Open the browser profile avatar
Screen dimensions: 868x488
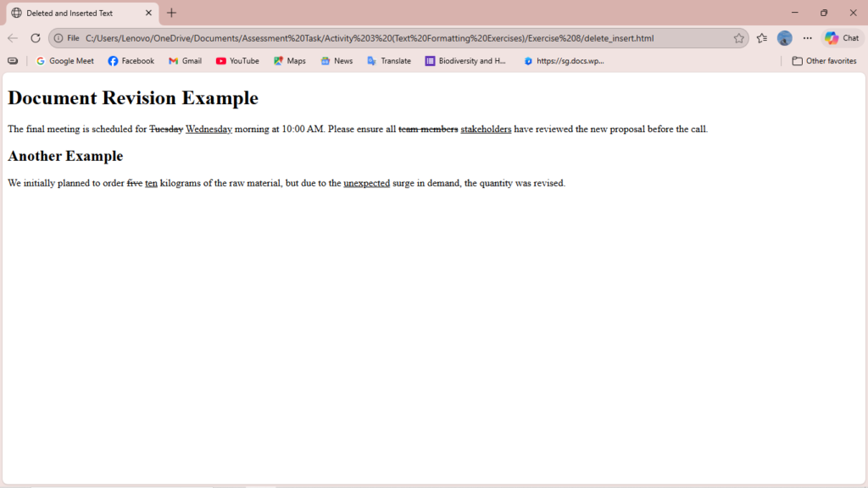[785, 38]
